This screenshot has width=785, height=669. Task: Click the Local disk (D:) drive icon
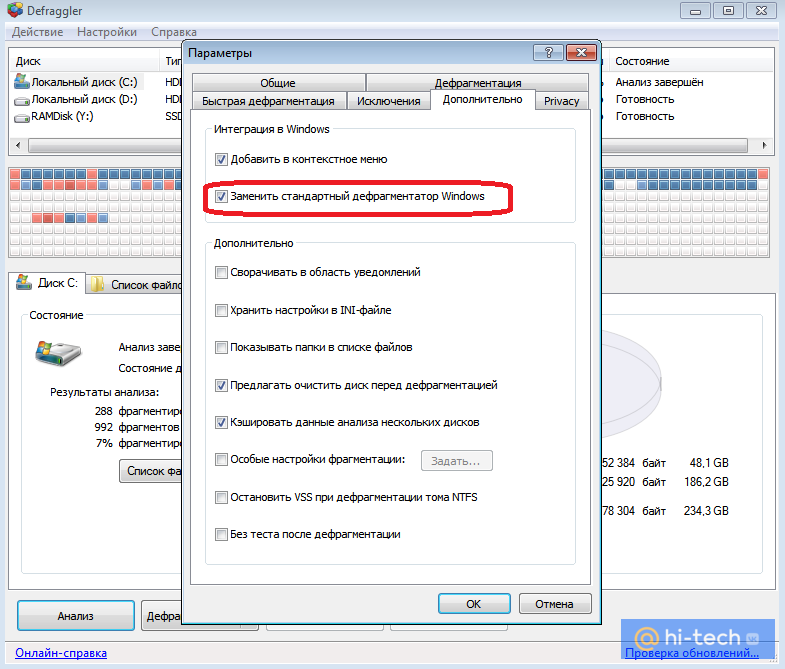(x=22, y=101)
